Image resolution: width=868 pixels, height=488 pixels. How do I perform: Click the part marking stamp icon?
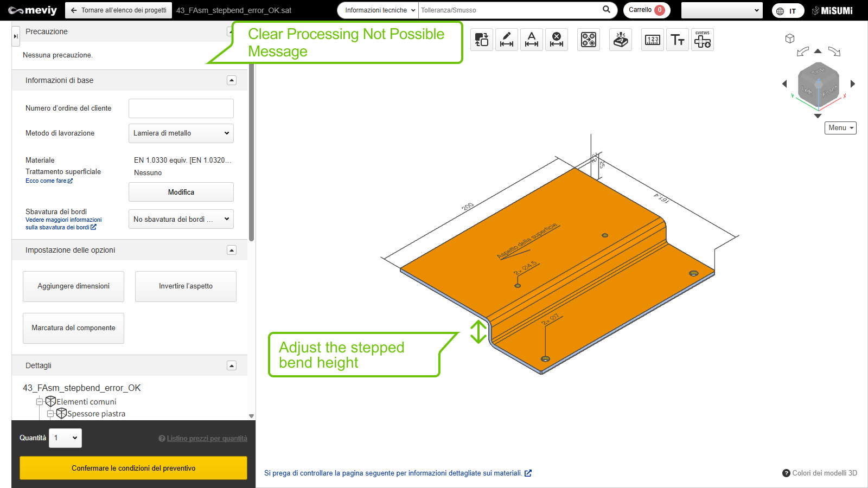pyautogui.click(x=621, y=40)
